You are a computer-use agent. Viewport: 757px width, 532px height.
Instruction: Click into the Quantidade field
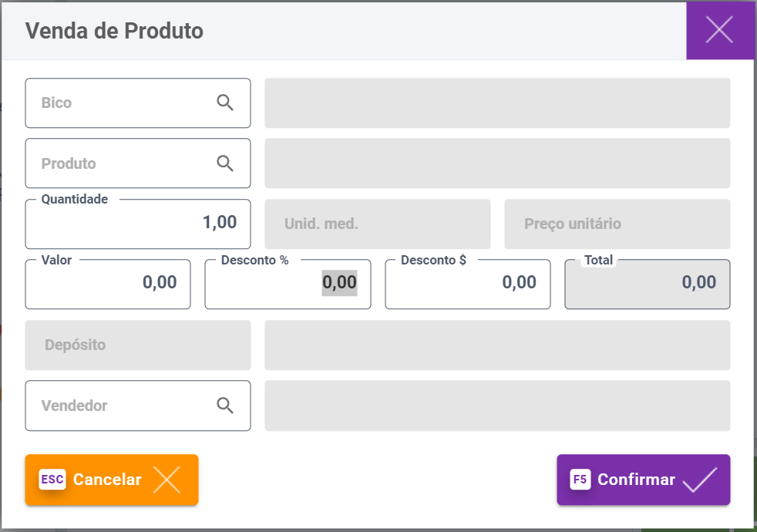[137, 224]
